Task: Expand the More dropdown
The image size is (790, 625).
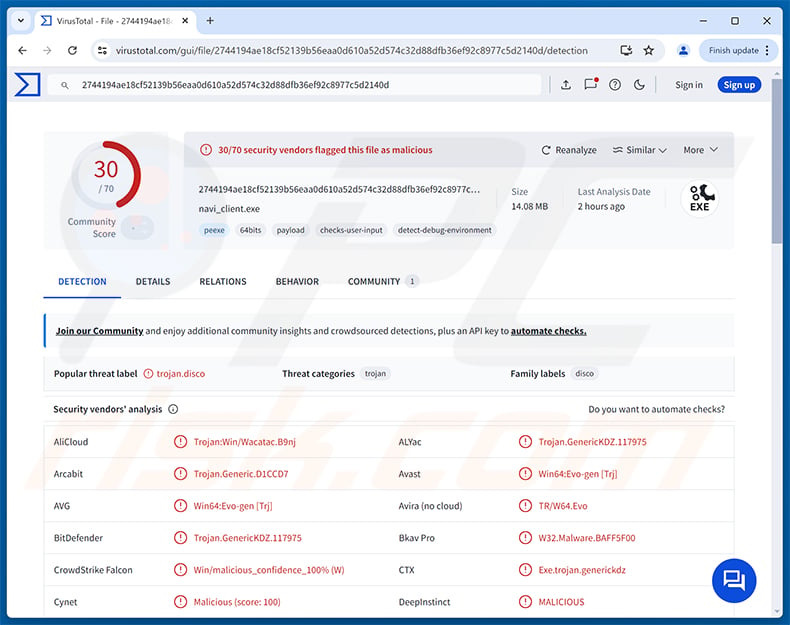Action: pyautogui.click(x=700, y=150)
